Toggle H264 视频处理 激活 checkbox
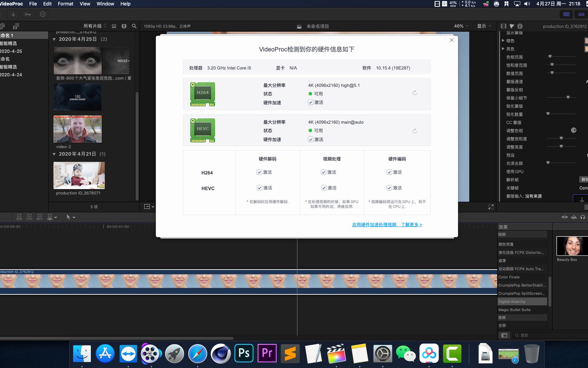Viewport: 588px width, 368px height. (324, 172)
